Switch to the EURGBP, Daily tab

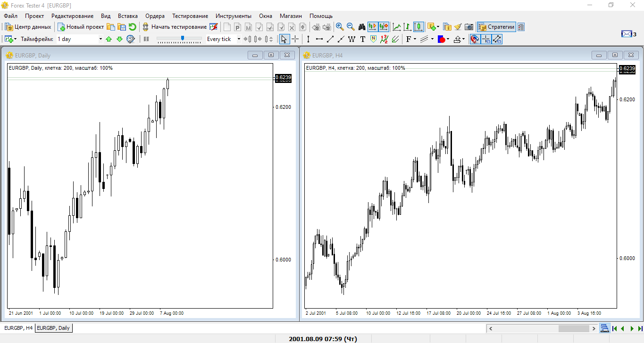point(54,328)
